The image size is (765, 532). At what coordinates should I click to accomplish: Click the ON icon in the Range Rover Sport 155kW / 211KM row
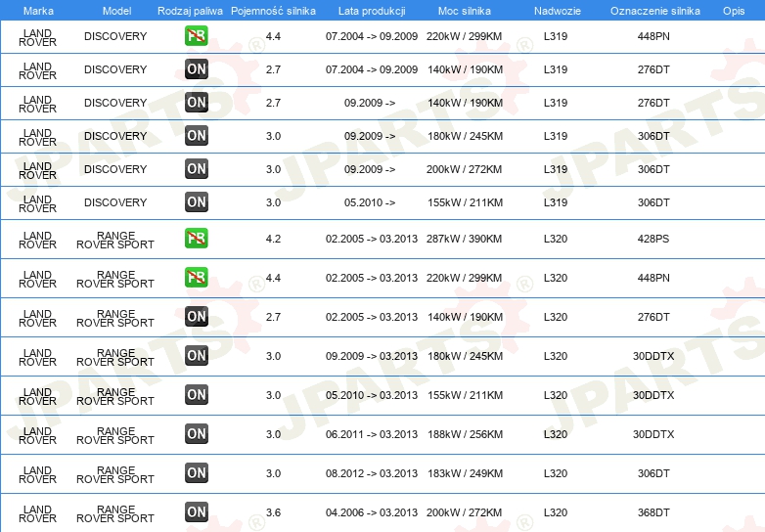point(196,394)
